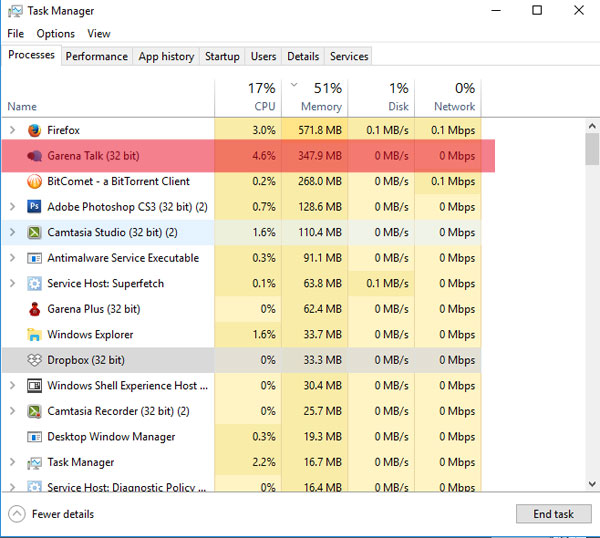Switch to the App history tab

[166, 57]
